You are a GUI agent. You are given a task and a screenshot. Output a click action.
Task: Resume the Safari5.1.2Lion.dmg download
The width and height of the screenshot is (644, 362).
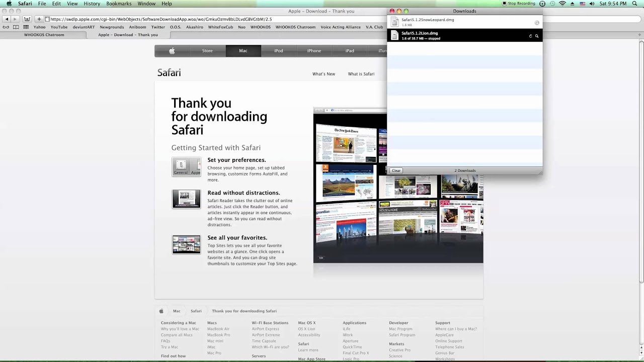tap(530, 36)
